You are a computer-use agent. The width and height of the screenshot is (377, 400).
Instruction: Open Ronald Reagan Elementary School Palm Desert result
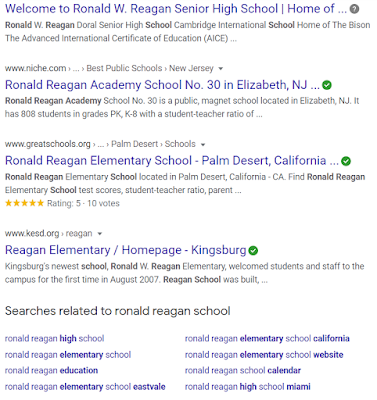(172, 161)
